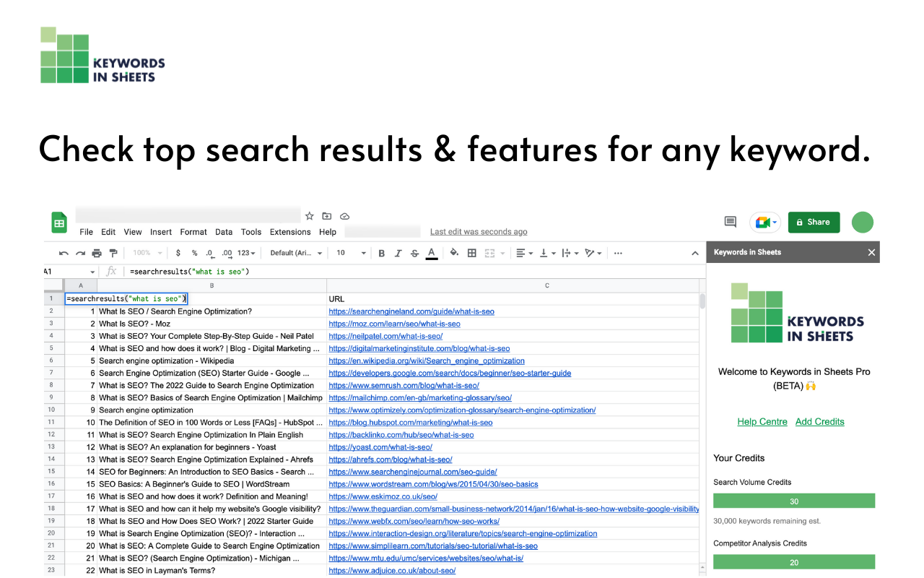Open the comment history icon
Viewport: 924px width, 578px height.
(731, 223)
